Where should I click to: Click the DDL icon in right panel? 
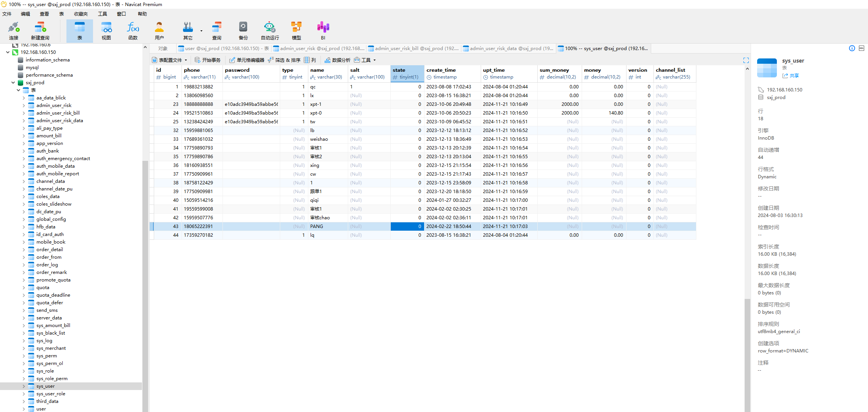tap(862, 48)
